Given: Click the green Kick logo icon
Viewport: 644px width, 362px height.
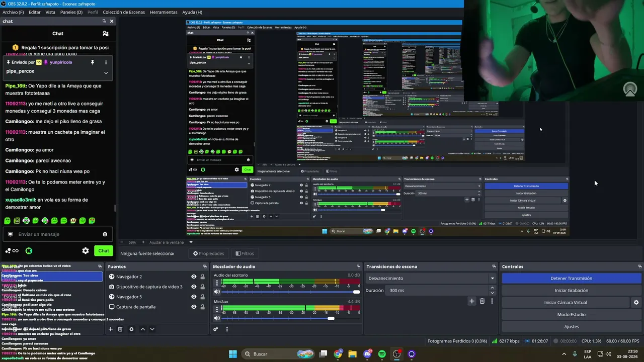Looking at the screenshot, I should (29, 251).
